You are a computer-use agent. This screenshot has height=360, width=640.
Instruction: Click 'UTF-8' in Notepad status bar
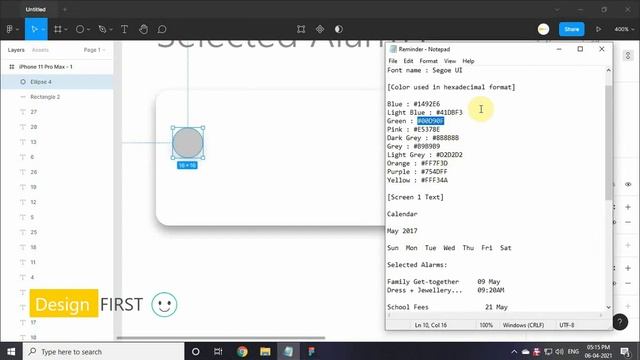coord(567,325)
